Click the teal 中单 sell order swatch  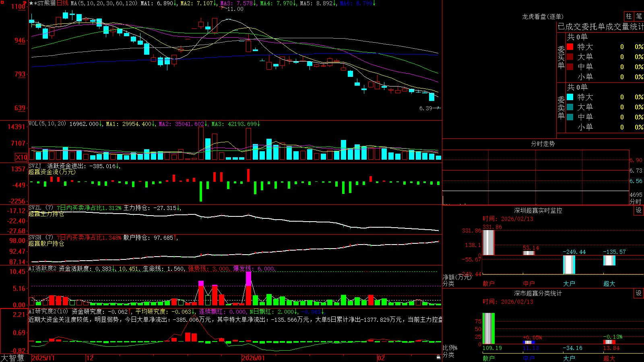pos(570,117)
